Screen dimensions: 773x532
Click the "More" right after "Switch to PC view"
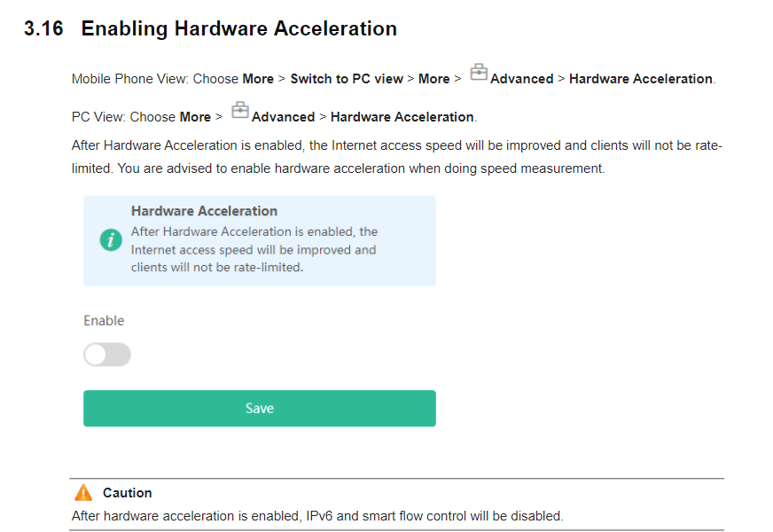pos(433,79)
